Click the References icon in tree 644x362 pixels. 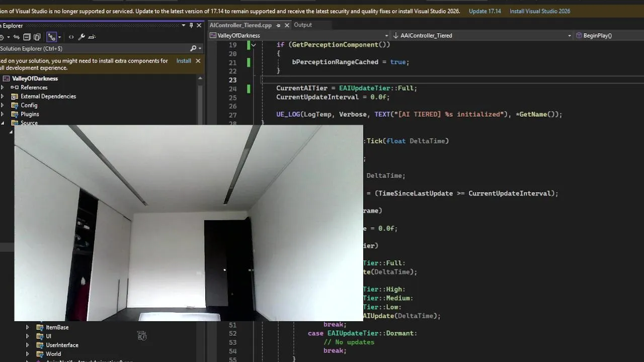[x=15, y=87]
